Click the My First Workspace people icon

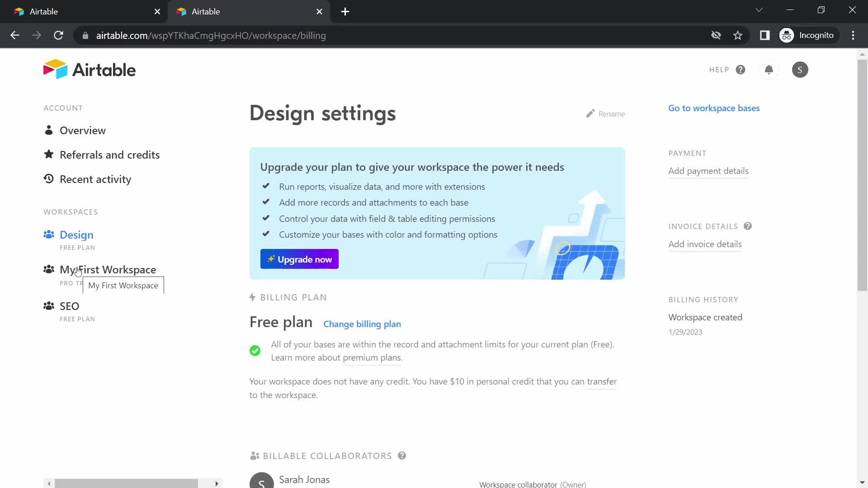pos(48,269)
